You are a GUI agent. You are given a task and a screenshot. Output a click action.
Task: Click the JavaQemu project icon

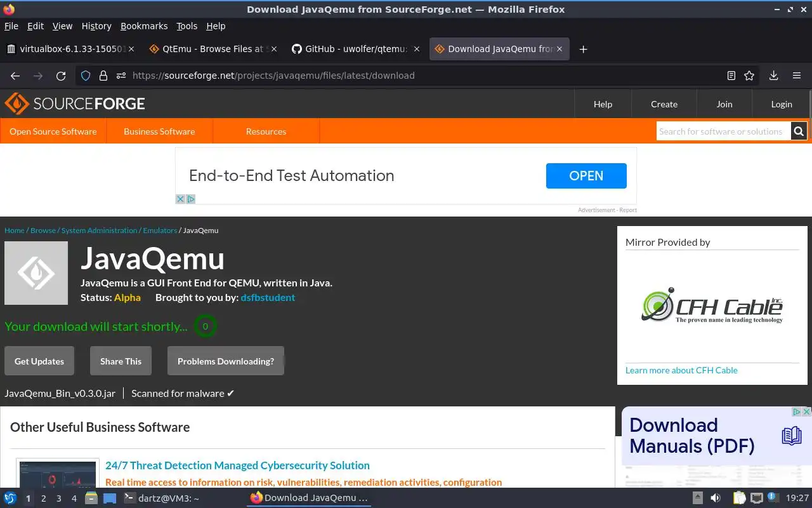[36, 273]
